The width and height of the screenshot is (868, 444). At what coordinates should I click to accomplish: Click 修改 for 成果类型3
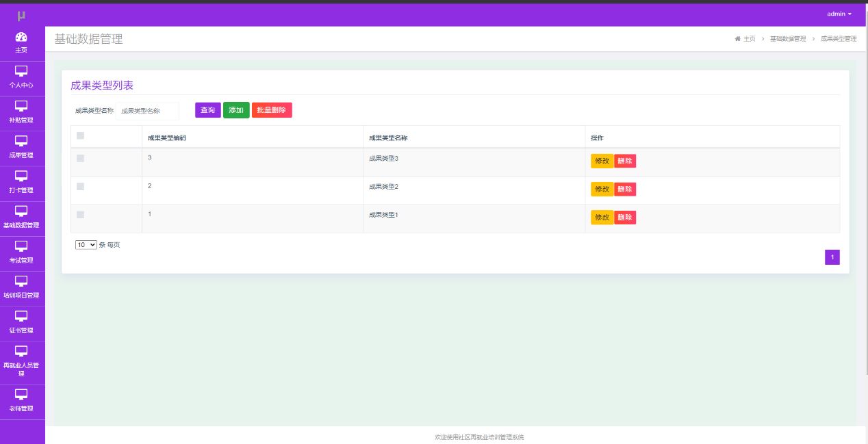(602, 161)
